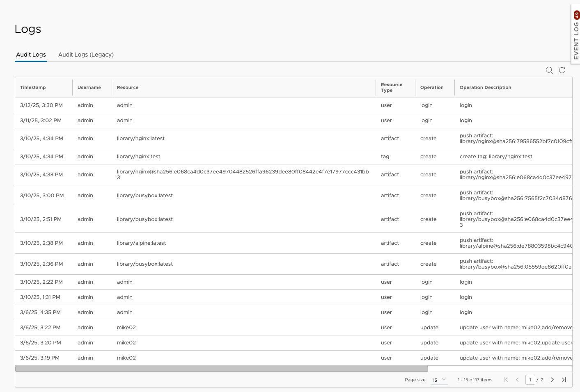Click the library/alpine:latest resource entry
Image resolution: width=580 pixels, height=392 pixels.
coord(141,243)
